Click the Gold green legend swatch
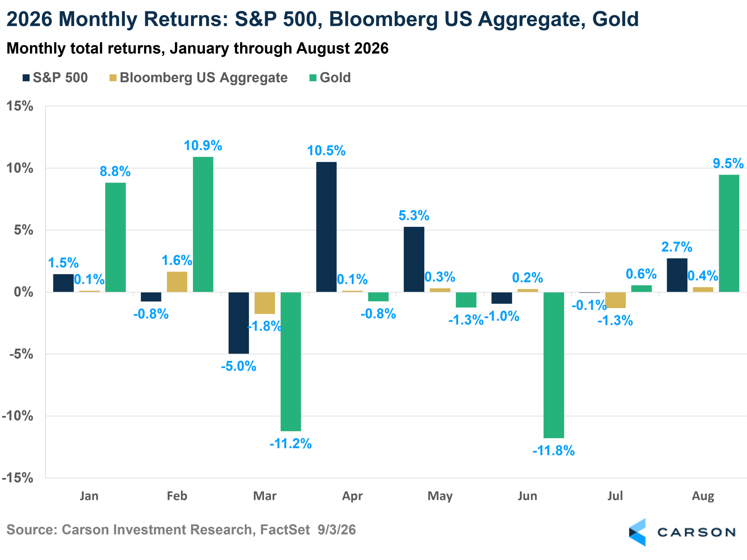The width and height of the screenshot is (747, 560). tap(313, 78)
